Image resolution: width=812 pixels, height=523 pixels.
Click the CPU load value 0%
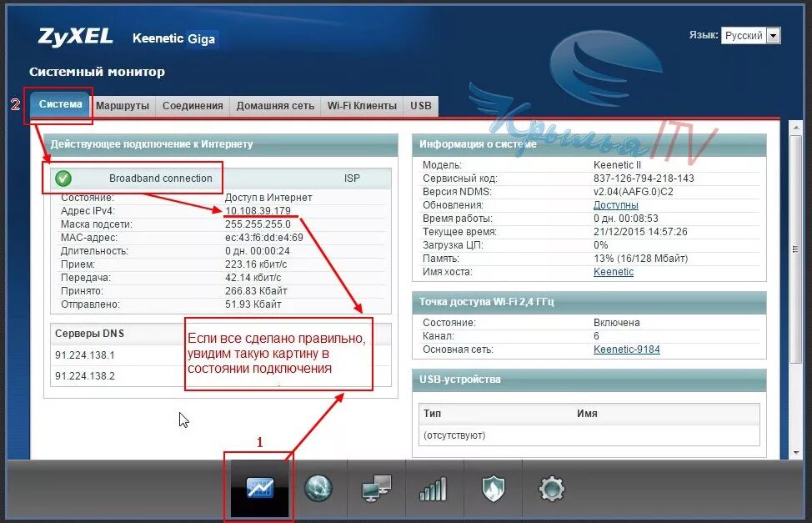pos(601,245)
